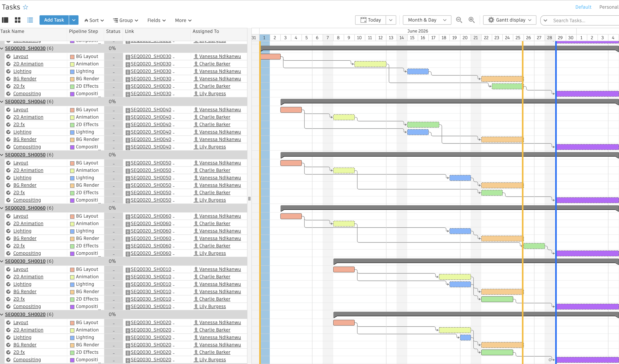Click the Pipeline Step column header
This screenshot has height=364, width=619.
pos(83,31)
